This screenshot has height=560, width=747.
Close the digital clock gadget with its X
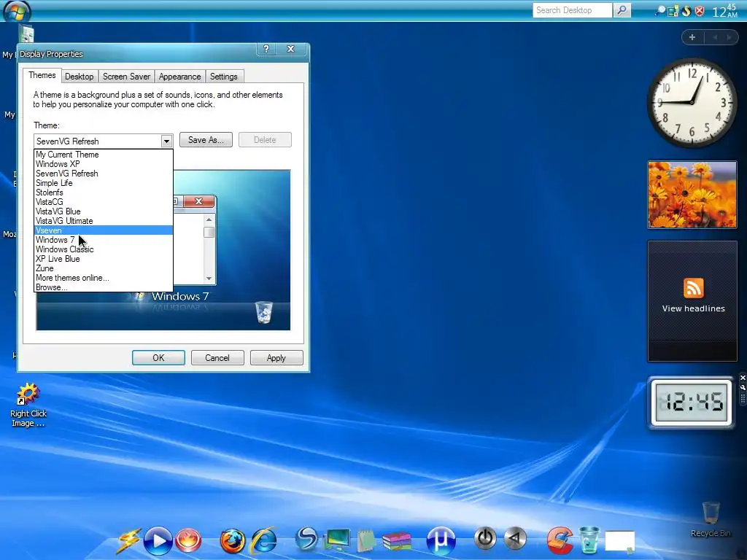click(742, 378)
